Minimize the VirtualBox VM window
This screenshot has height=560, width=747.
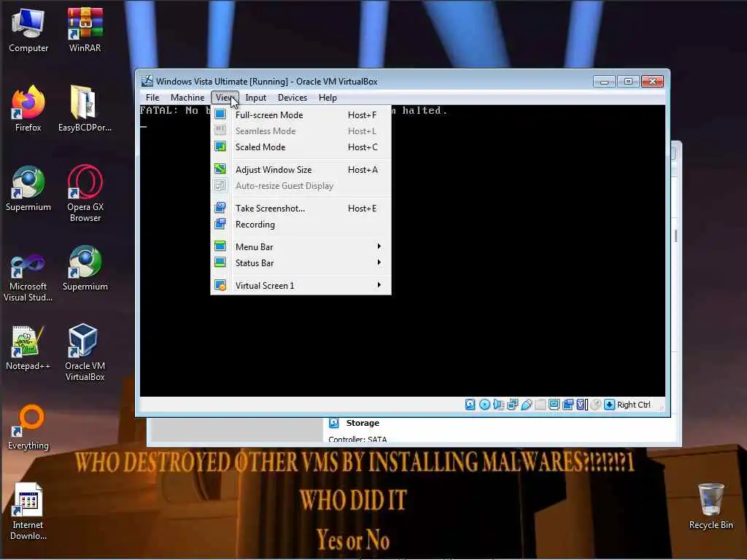pyautogui.click(x=604, y=82)
